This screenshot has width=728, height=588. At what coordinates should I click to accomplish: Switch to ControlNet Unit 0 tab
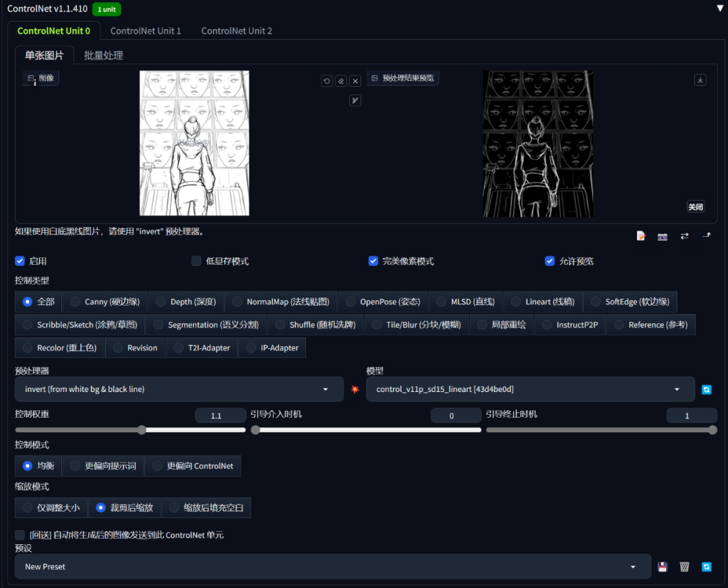(x=54, y=30)
